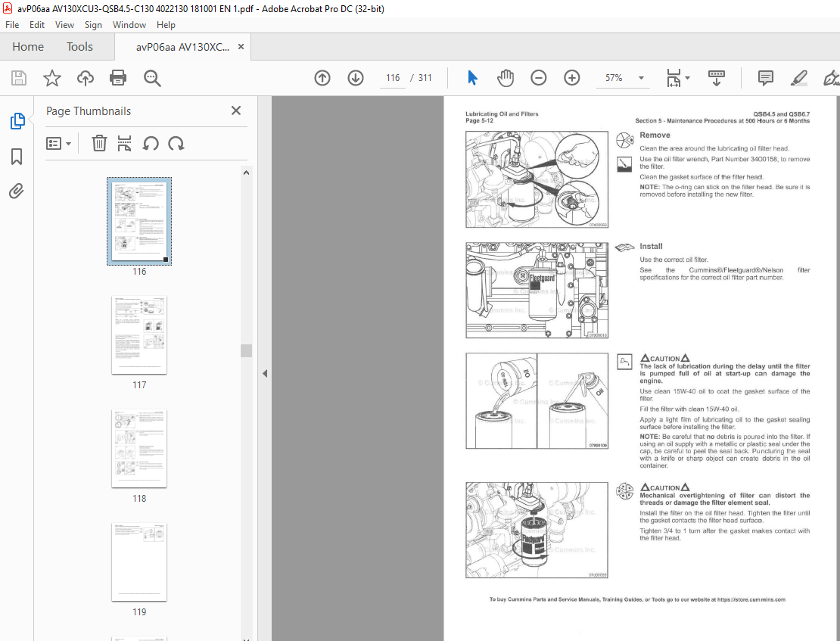Open the find text magnifier icon
Screen dimensions: 840x641
point(152,78)
